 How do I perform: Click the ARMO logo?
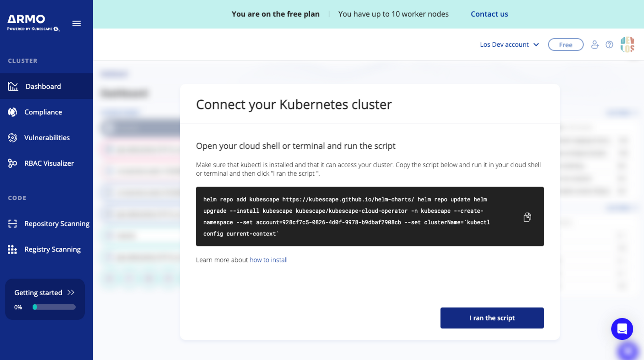[27, 19]
